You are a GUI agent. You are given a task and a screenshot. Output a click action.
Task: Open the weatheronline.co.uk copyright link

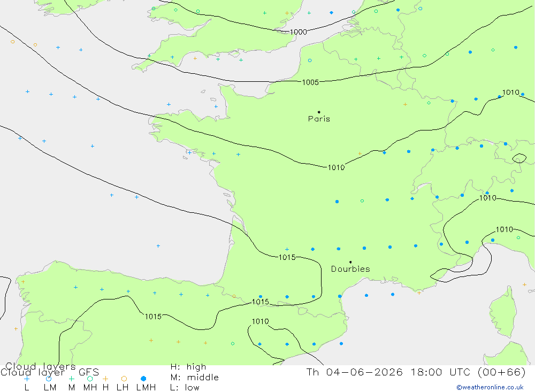[490, 387]
